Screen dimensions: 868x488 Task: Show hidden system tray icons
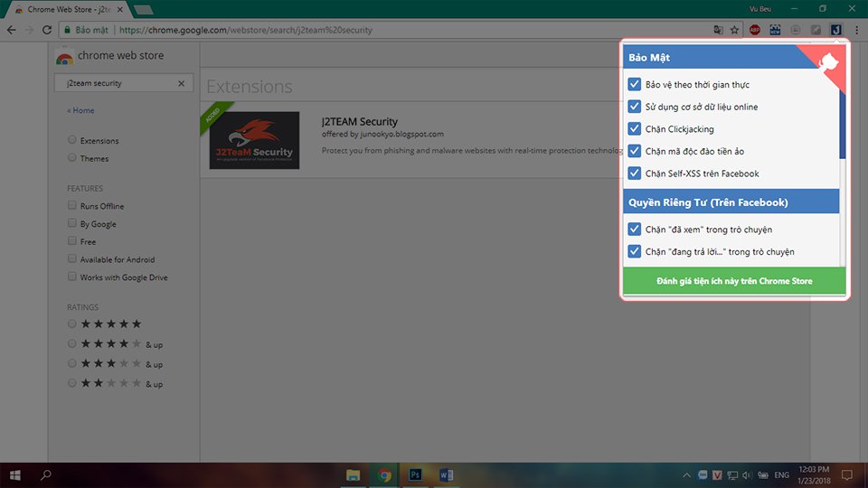(686, 474)
